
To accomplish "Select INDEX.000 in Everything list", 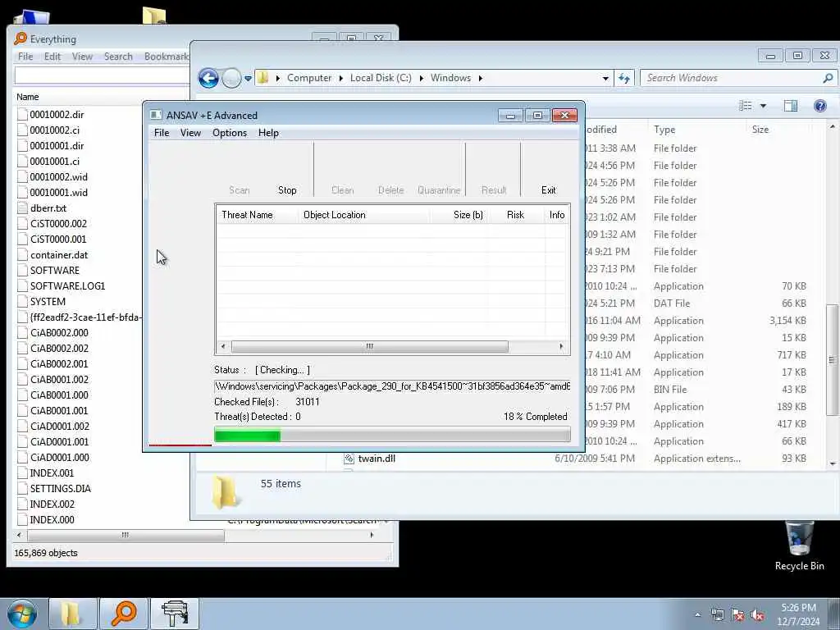I will (x=52, y=519).
